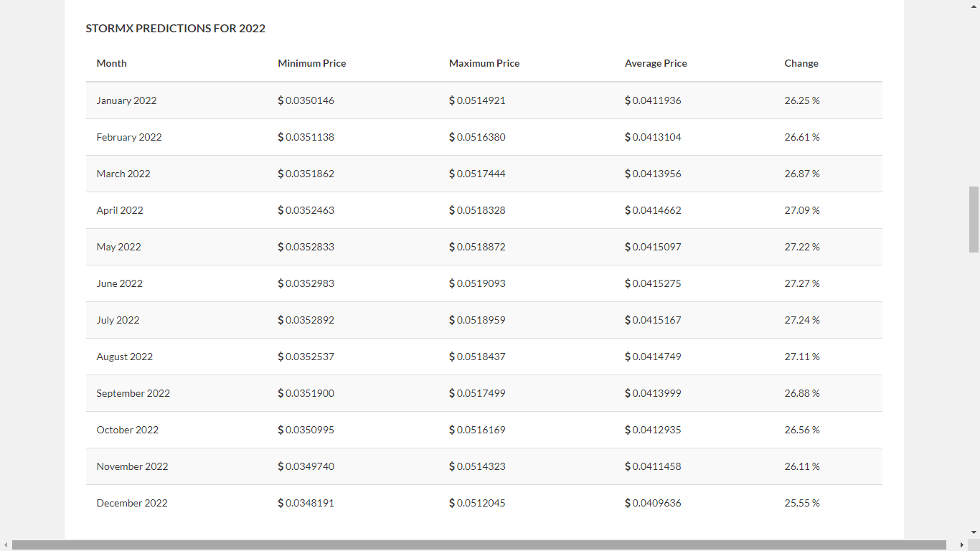Viewport: 980px width, 551px height.
Task: Select the November 2022 row label
Action: pyautogui.click(x=132, y=466)
